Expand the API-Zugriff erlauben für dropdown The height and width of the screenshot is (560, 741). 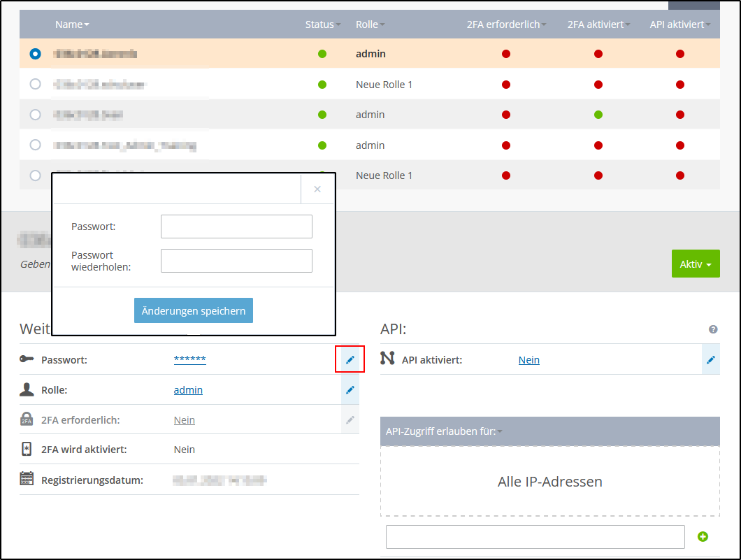(x=444, y=431)
